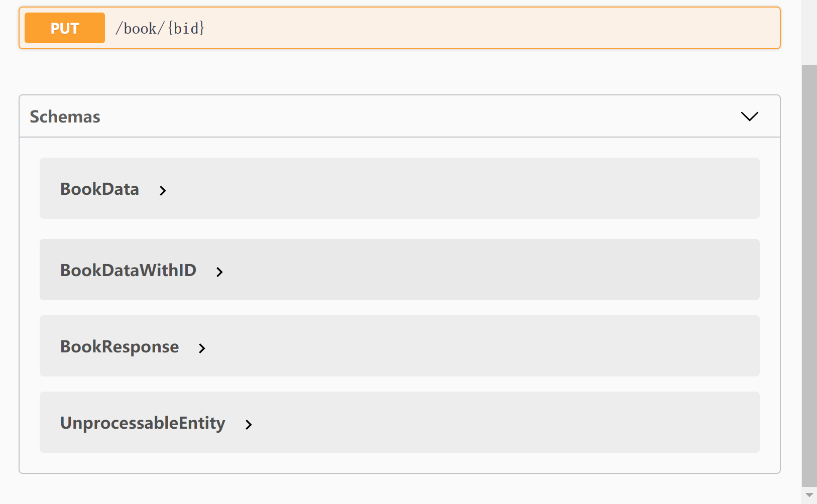The image size is (817, 504).
Task: Click blank area of the UnprocessableEntity row
Action: point(452,423)
